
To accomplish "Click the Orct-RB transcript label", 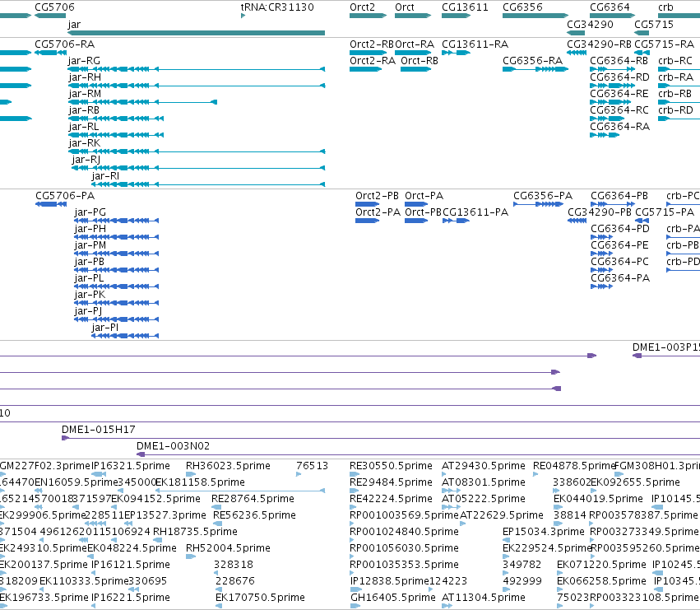I will (x=420, y=61).
